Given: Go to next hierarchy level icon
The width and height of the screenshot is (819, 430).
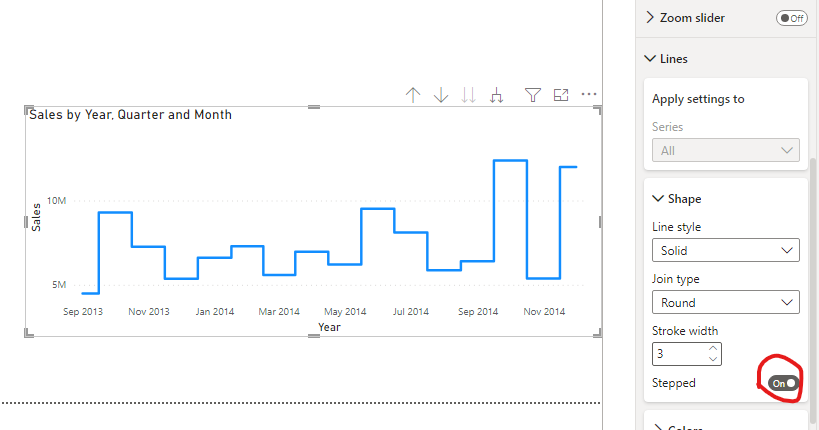Looking at the screenshot, I should (469, 95).
